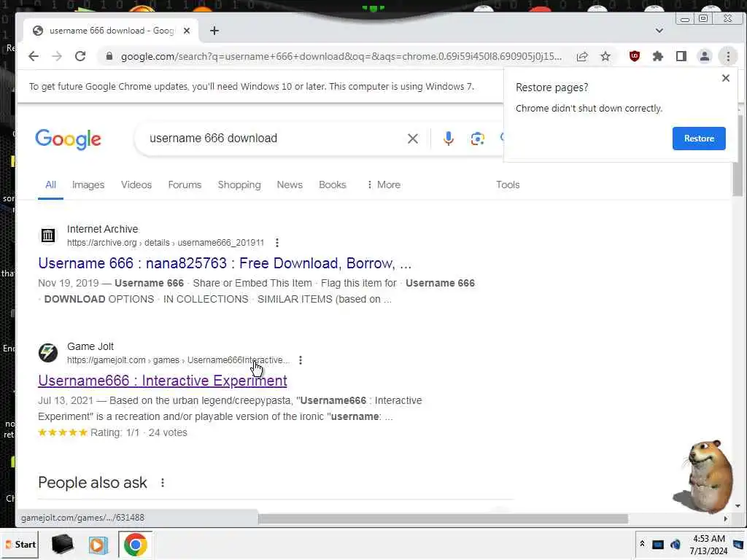Click the address bar URL
This screenshot has height=560, width=747.
click(x=341, y=57)
